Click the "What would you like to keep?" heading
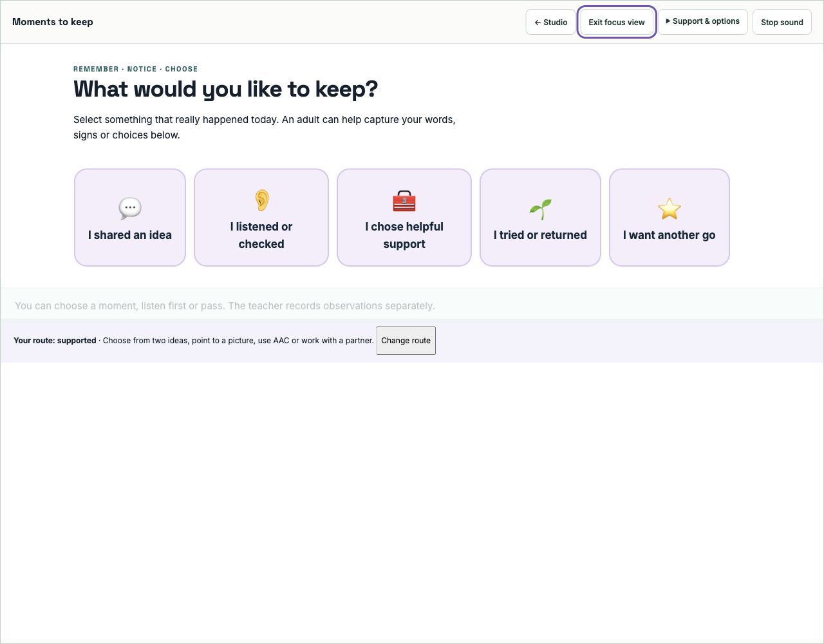This screenshot has height=644, width=824. [226, 89]
